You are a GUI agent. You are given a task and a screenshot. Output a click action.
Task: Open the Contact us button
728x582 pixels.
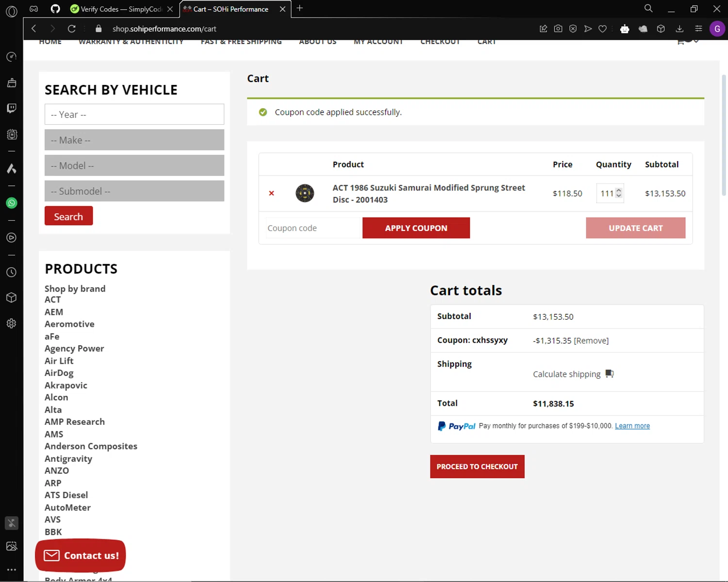81,555
